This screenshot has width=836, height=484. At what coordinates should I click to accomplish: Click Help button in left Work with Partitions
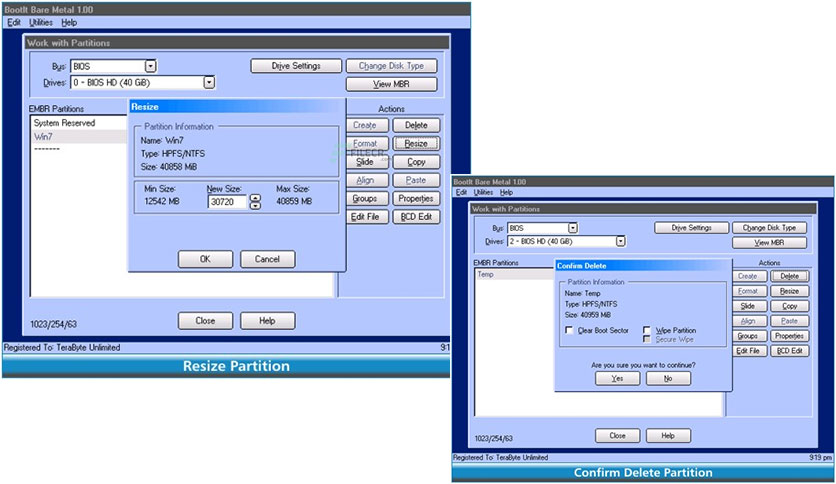click(x=267, y=321)
